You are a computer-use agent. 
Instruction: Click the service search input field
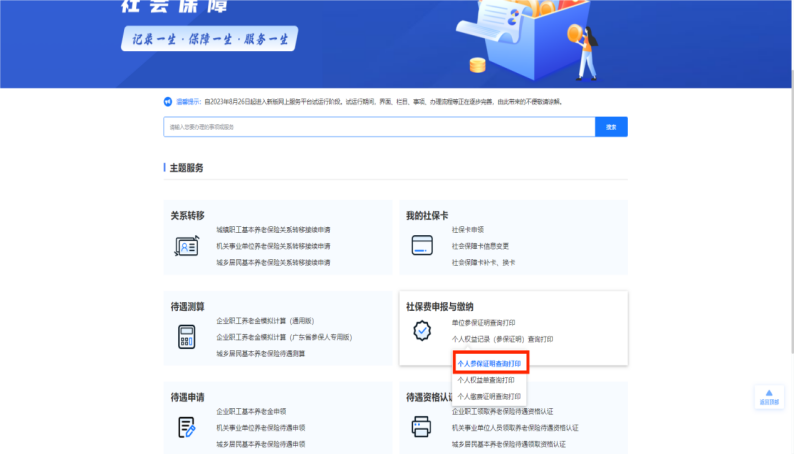coord(379,127)
